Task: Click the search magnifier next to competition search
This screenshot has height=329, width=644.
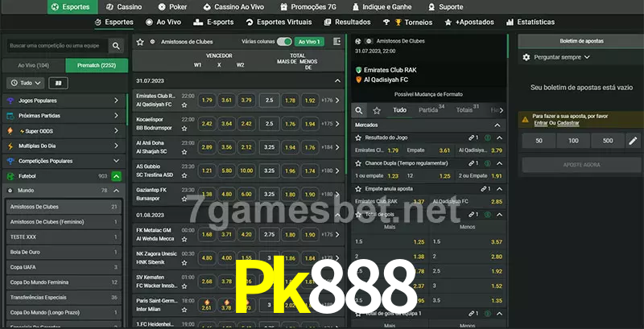Action: (117, 47)
